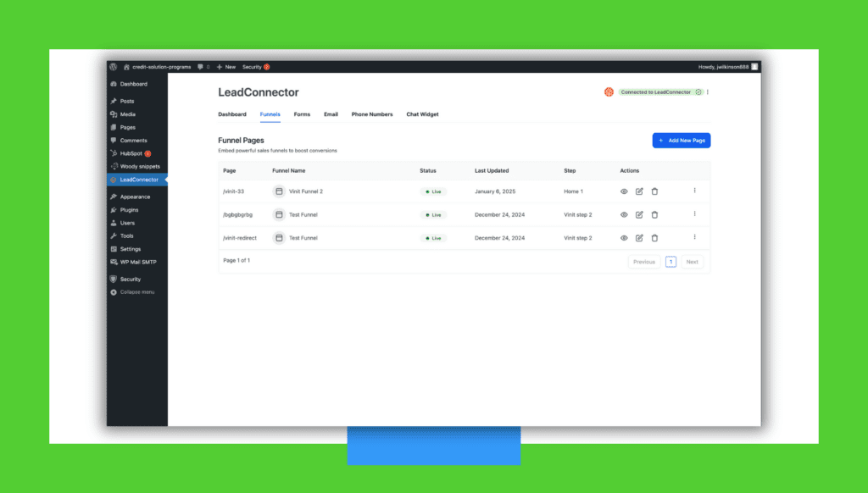Click the "Home 1" step cell
This screenshot has width=868, height=493.
[x=574, y=191]
